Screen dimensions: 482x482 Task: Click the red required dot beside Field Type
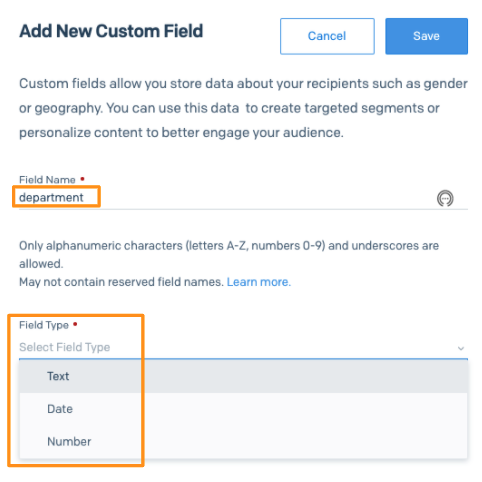point(75,324)
